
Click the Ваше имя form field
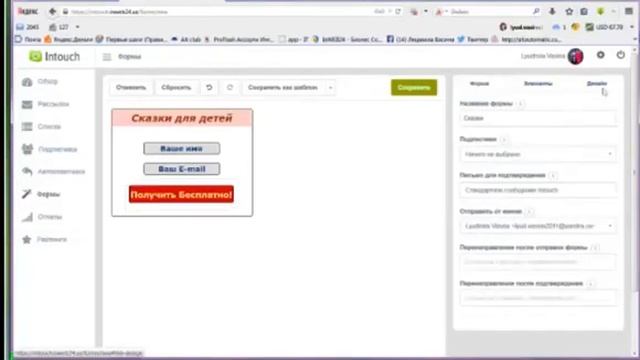coord(182,149)
